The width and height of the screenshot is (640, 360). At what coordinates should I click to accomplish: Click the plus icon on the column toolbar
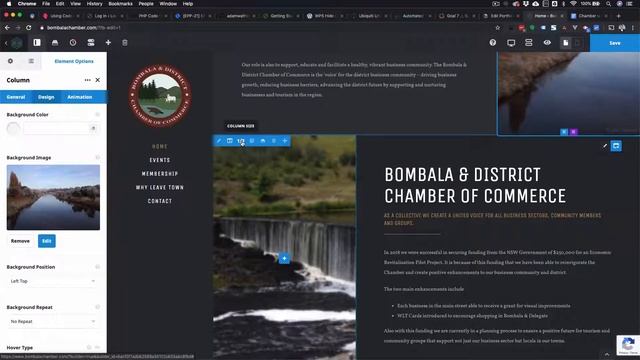click(285, 140)
